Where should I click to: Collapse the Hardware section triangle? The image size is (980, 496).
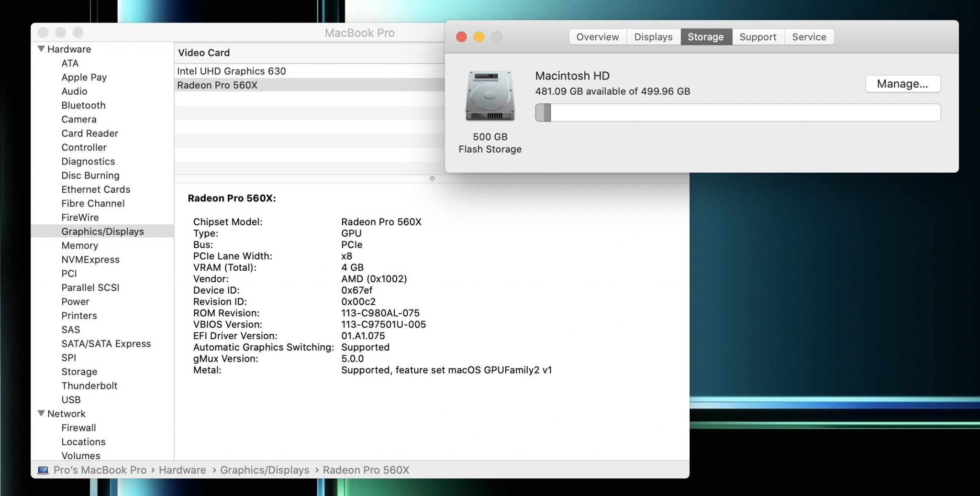coord(41,49)
